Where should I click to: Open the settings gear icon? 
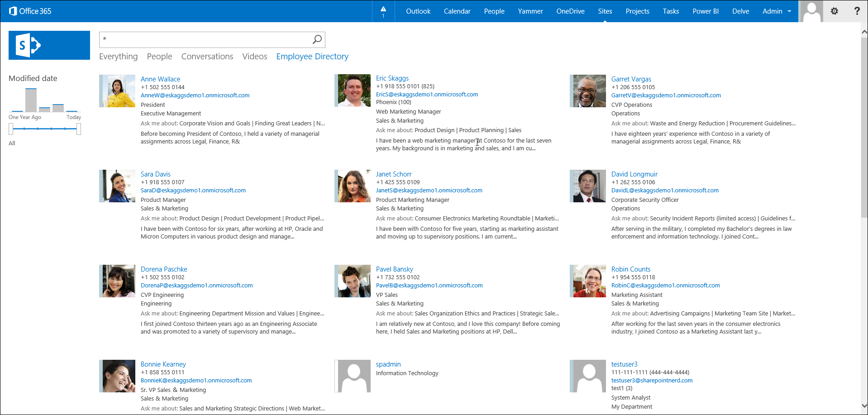click(x=835, y=11)
